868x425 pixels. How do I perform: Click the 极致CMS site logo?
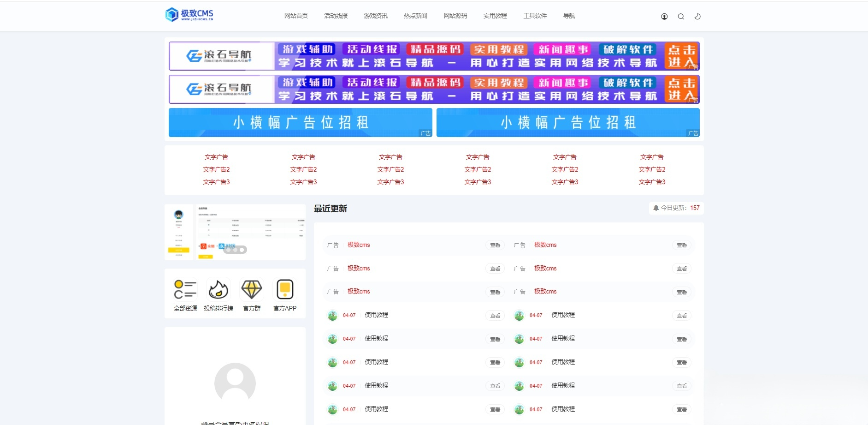[x=189, y=15]
